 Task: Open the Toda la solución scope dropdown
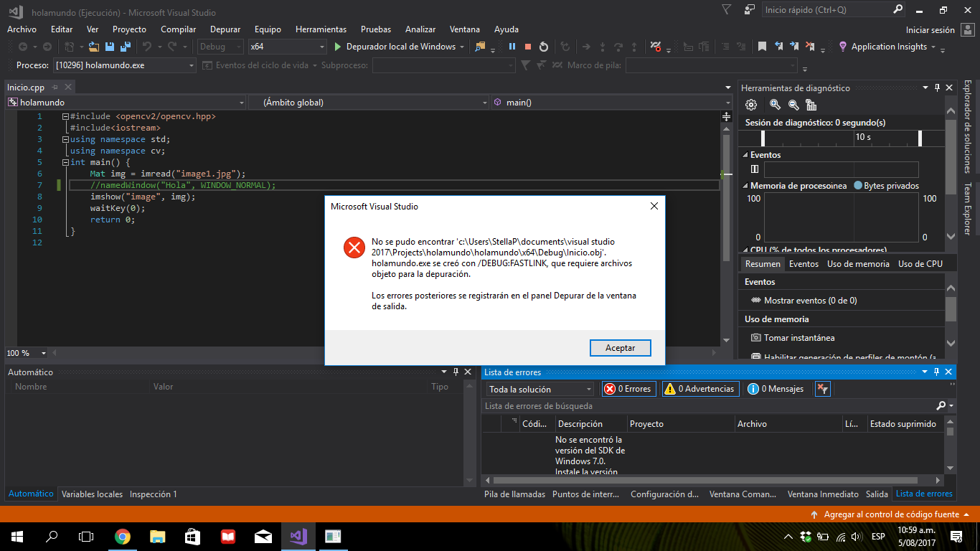click(540, 389)
